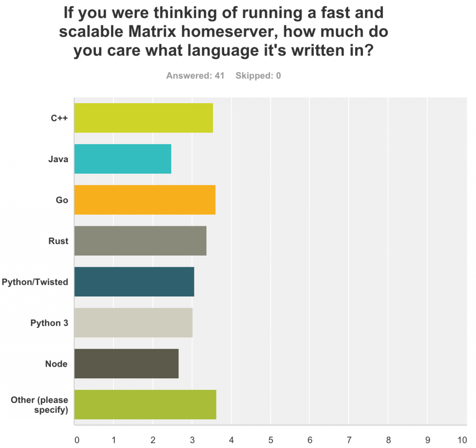Click the C++ axis label
This screenshot has width=476, height=448.
(x=59, y=118)
